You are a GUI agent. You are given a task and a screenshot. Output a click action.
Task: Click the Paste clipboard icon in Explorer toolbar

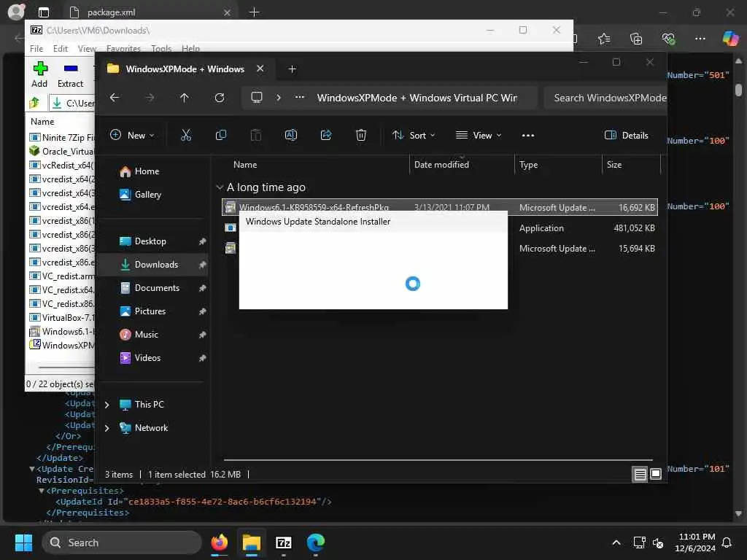tap(256, 135)
